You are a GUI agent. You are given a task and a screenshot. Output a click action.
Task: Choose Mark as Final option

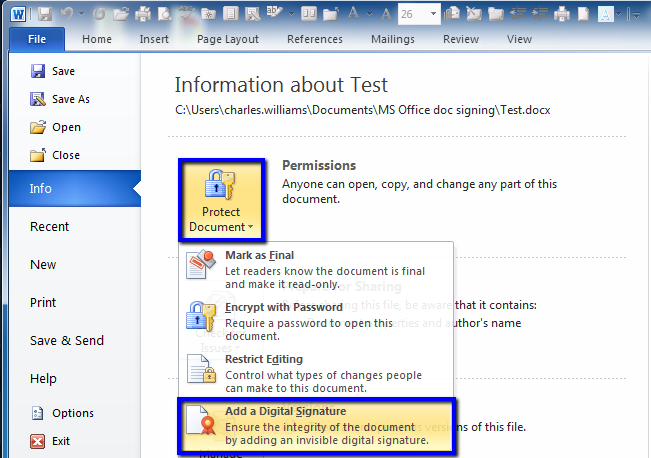coord(316,269)
